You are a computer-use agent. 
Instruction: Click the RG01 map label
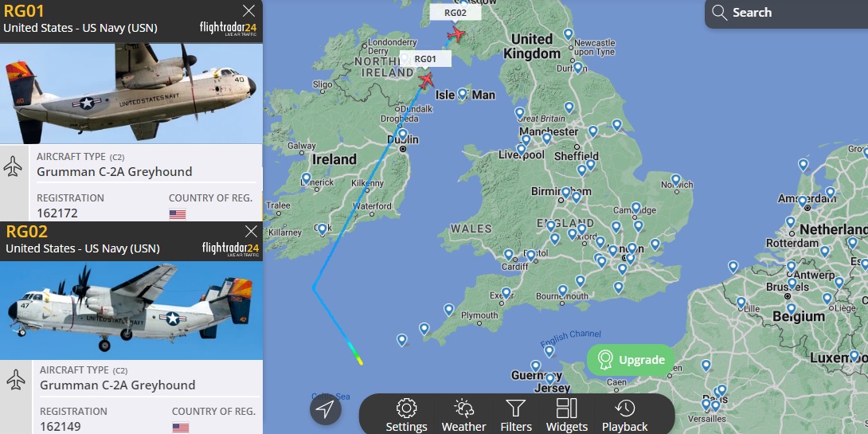click(x=425, y=59)
